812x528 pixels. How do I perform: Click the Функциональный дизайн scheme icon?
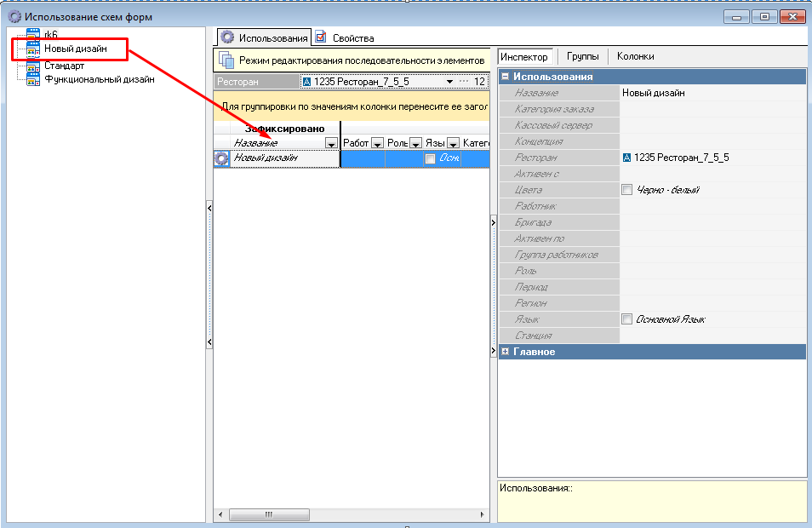[x=34, y=80]
